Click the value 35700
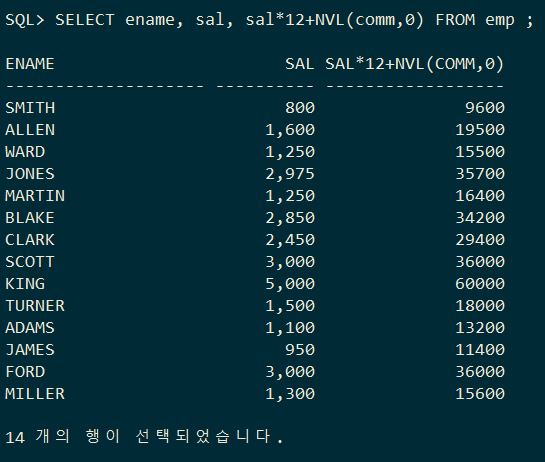Screen dimensions: 545x462 (480, 174)
